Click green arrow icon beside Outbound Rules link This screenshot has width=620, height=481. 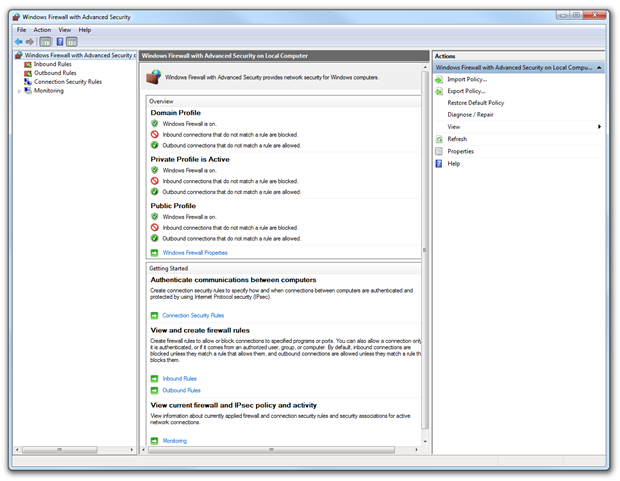[x=155, y=391]
